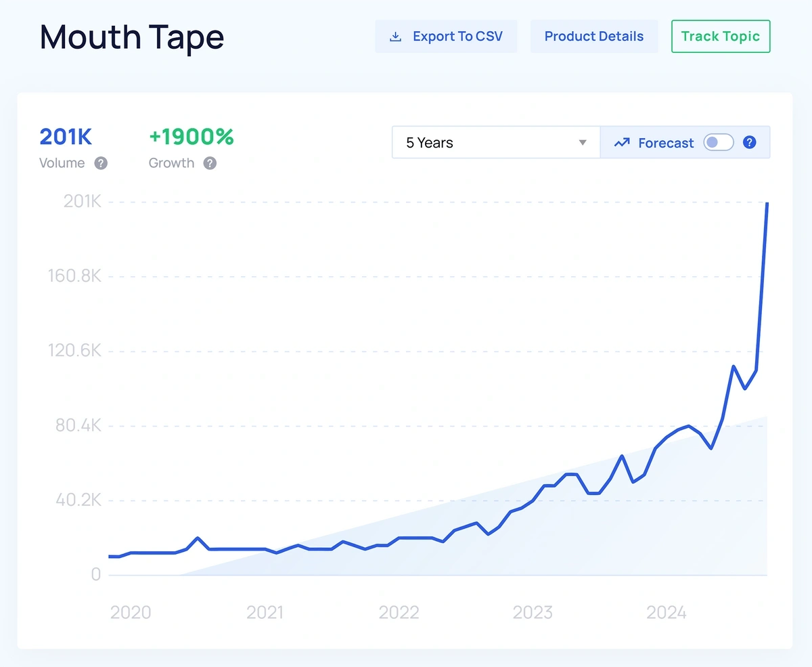Toggle the Forecast switch

(719, 142)
